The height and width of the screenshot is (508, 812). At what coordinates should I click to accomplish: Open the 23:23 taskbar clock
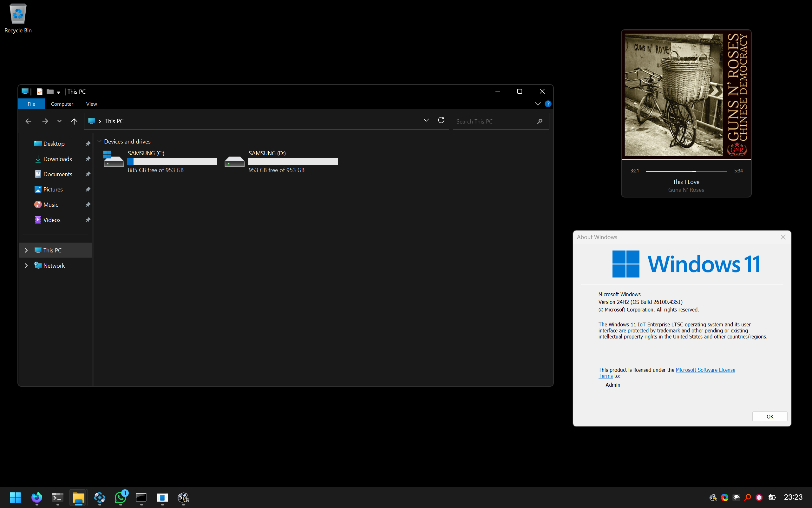tap(793, 497)
